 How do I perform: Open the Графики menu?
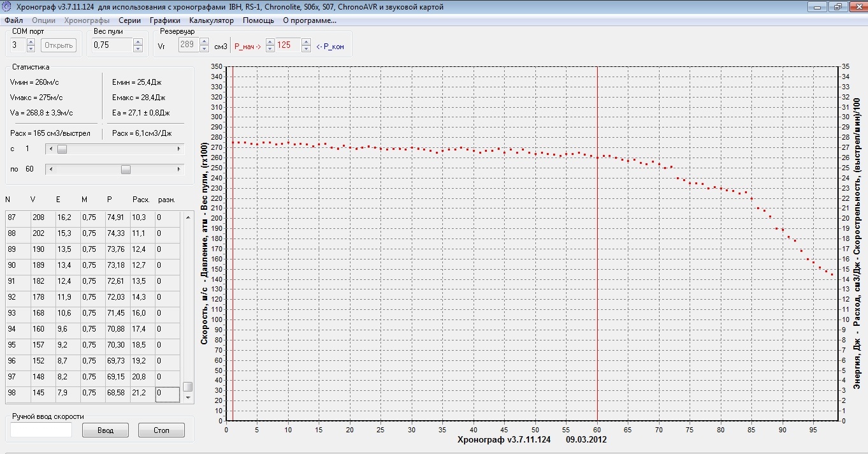[165, 20]
